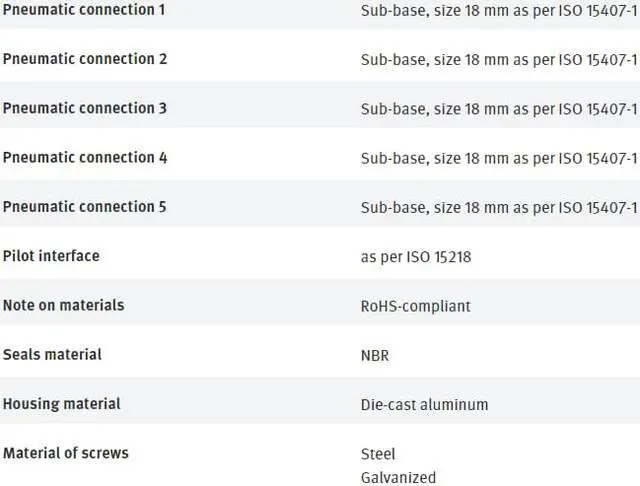Select the Sub-base value for Pneumatic connection 5

pos(498,208)
